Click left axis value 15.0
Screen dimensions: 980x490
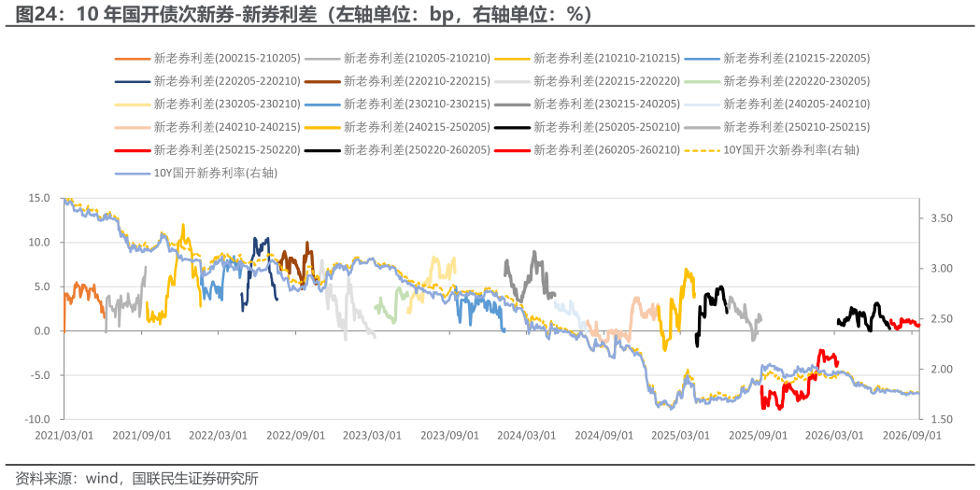(38, 198)
